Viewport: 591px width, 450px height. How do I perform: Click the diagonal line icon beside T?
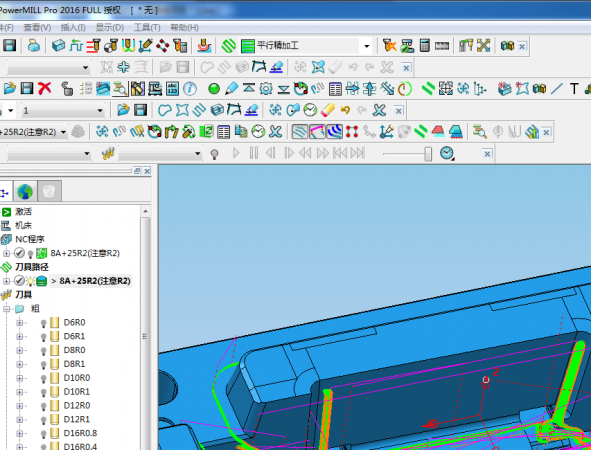point(556,89)
